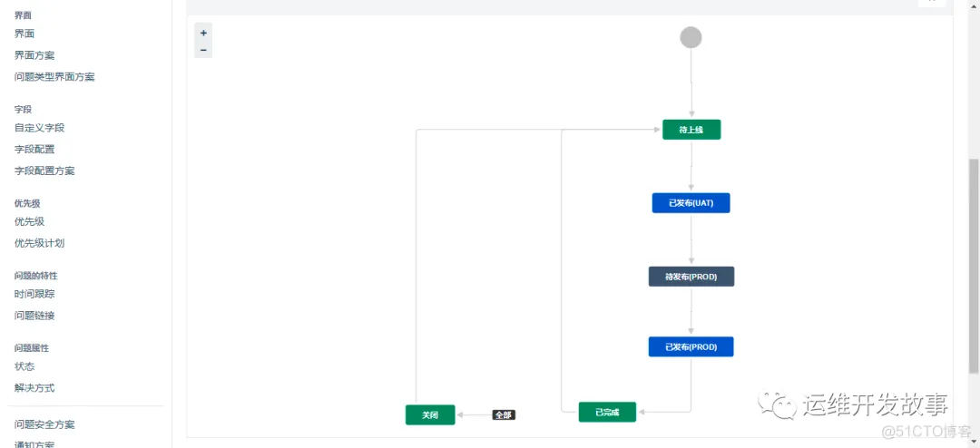The image size is (980, 448).
Task: Select the 已发布(PROD) status node
Action: [x=691, y=346]
